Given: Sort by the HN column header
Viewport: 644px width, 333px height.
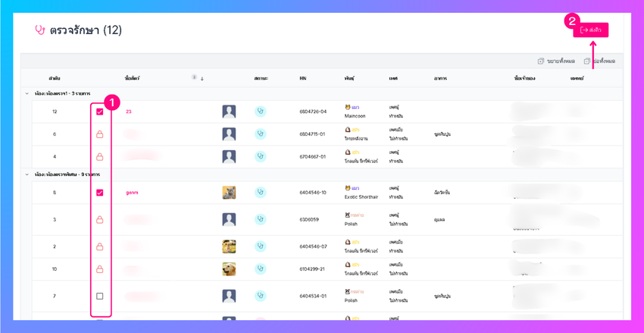Looking at the screenshot, I should 303,78.
